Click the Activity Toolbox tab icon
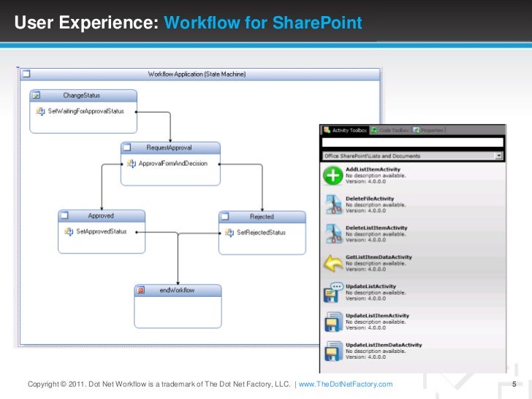Image resolution: width=532 pixels, height=399 pixels. pyautogui.click(x=327, y=130)
